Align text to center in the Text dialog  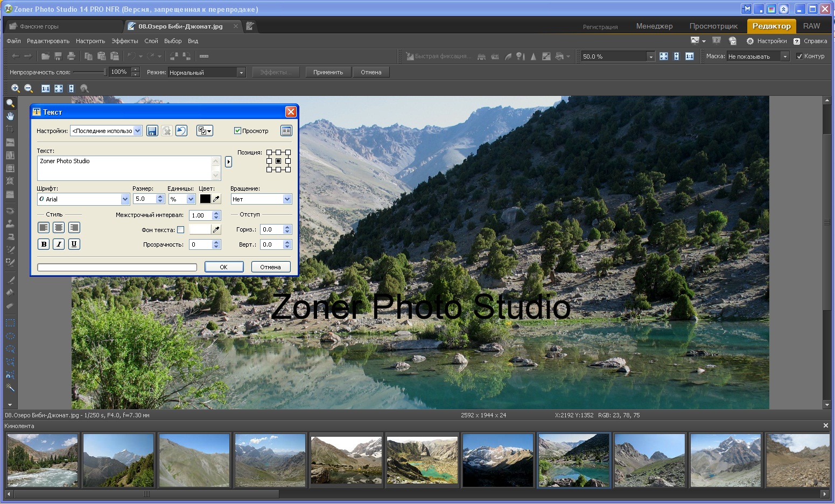pyautogui.click(x=59, y=228)
